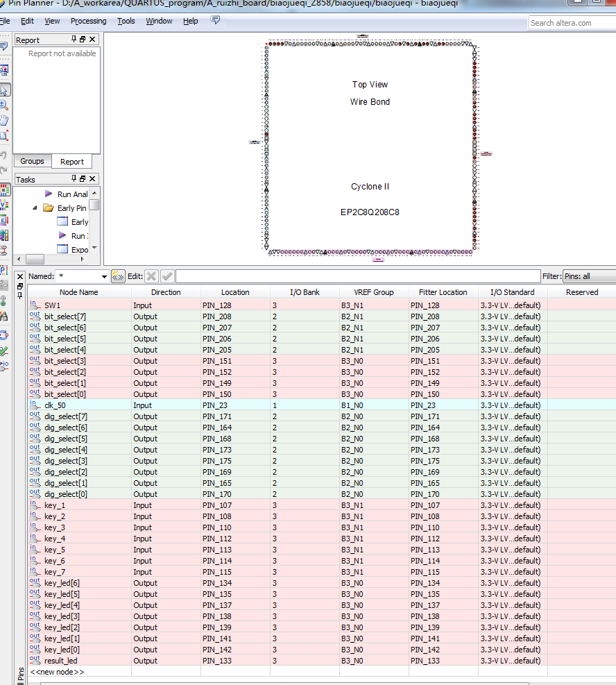
Task: Collapse the Early Pin folder in Tasks
Action: 35,208
